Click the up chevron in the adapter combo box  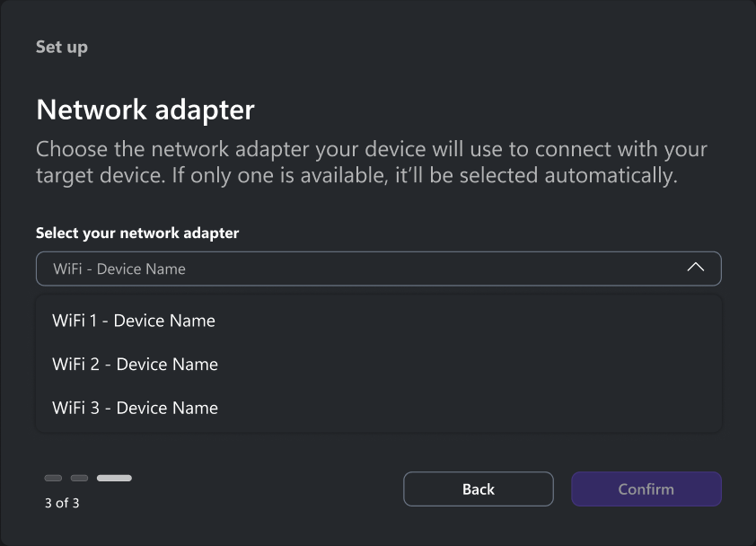coord(695,268)
